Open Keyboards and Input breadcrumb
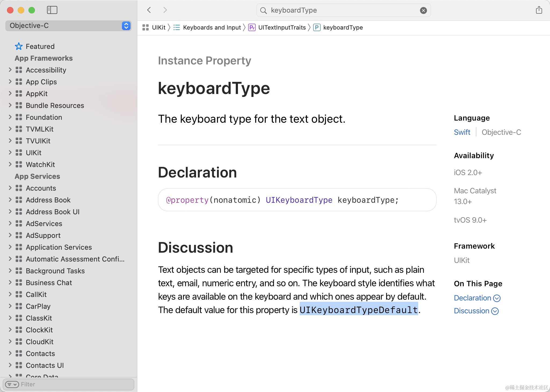Screen dimensions: 550x392 click(x=212, y=27)
